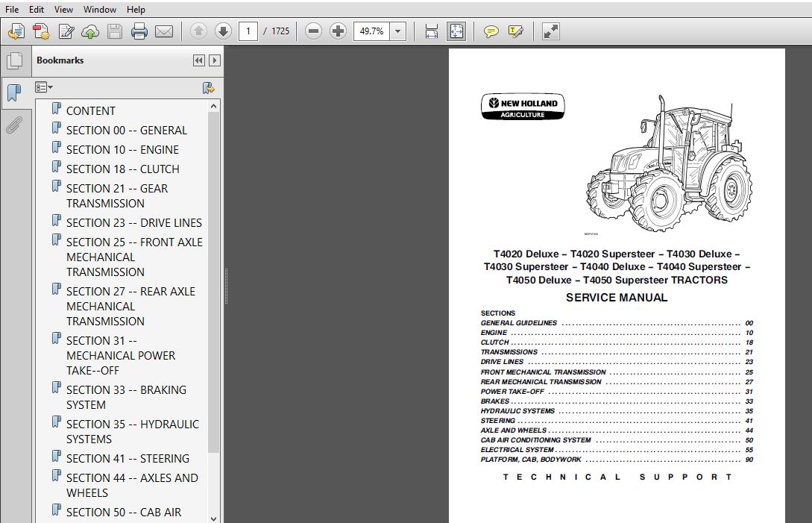
Task: Toggle the Bookmarks panel icon
Action: [x=14, y=93]
